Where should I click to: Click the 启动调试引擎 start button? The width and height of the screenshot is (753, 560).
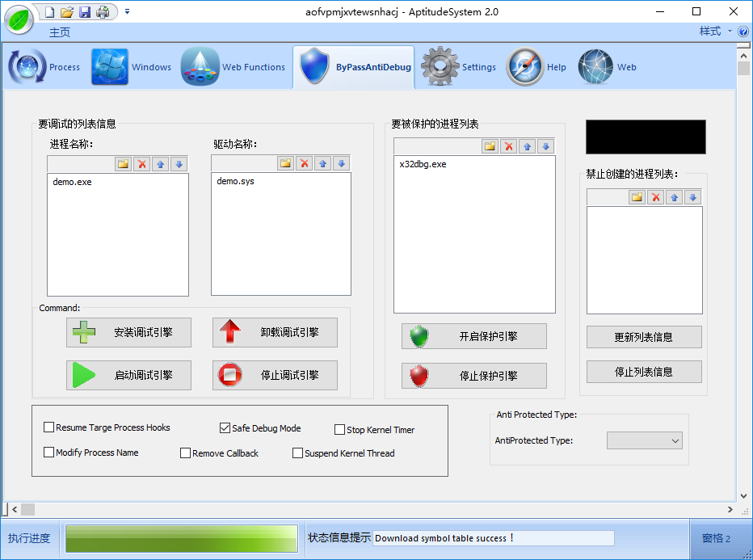tap(128, 375)
